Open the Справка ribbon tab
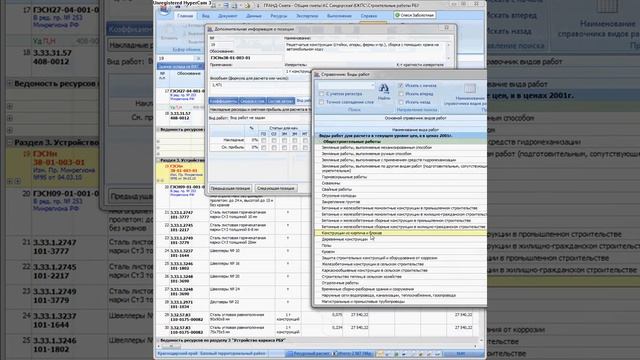 369,16
